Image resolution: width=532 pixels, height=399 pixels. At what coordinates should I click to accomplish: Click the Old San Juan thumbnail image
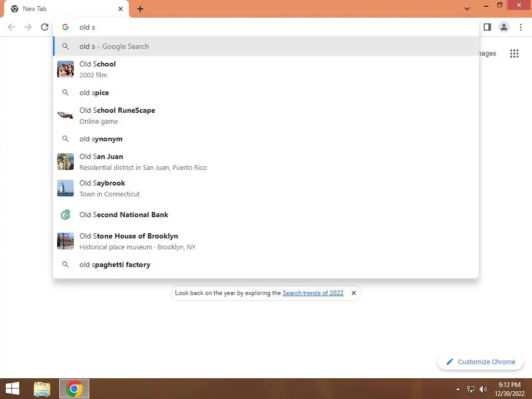coord(65,162)
